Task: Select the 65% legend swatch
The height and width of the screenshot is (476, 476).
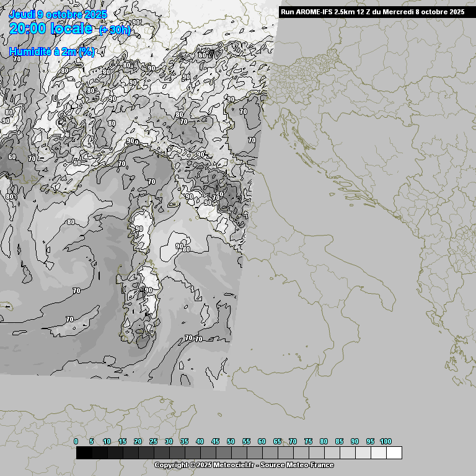Action: point(285,453)
